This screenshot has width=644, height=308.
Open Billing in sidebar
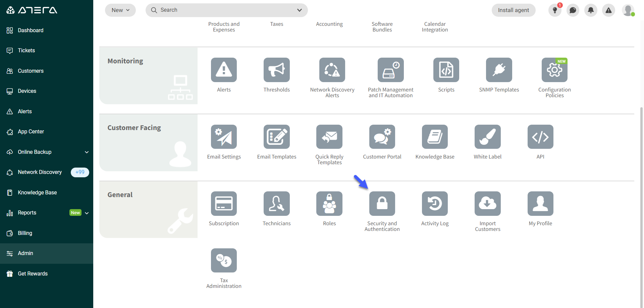click(x=47, y=233)
